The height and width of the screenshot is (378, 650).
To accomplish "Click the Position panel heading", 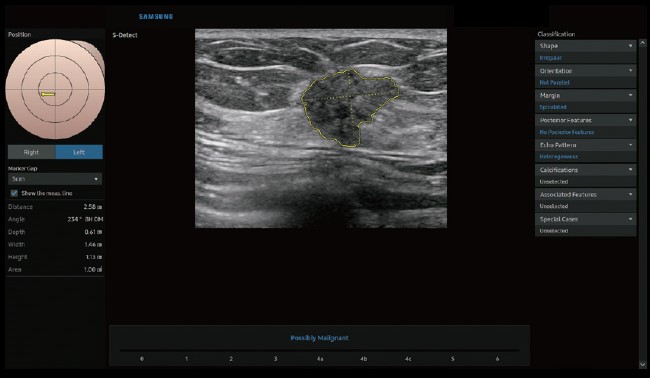I will tap(19, 34).
